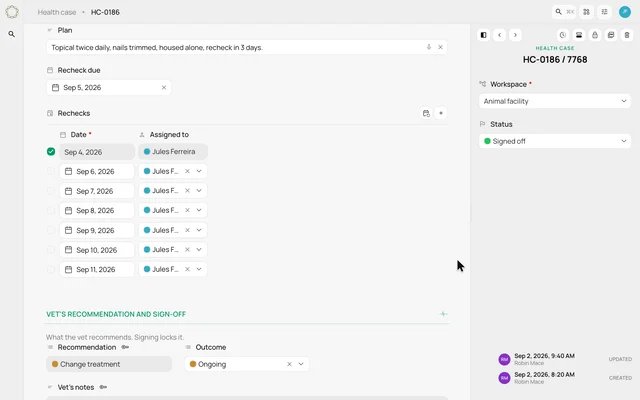Click the app logo in the top-left corner
Screen dimensions: 640x400
(x=12, y=12)
